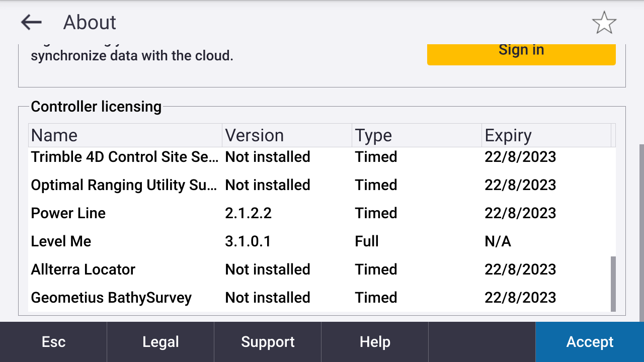Image resolution: width=644 pixels, height=362 pixels.
Task: Confirm with the Accept button
Action: point(590,342)
